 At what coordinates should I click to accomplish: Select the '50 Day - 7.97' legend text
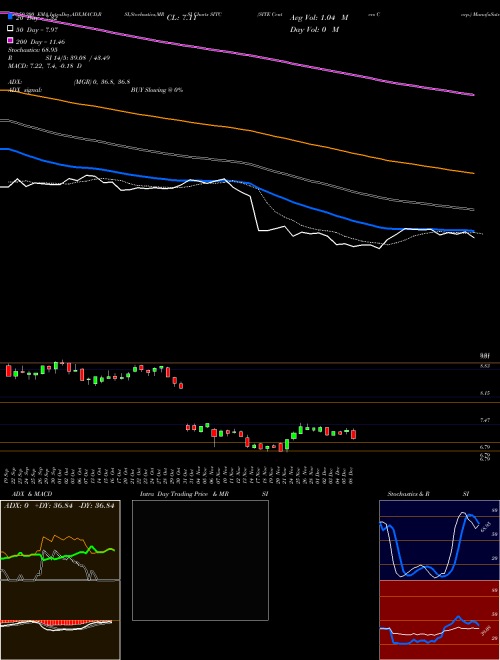point(37,30)
